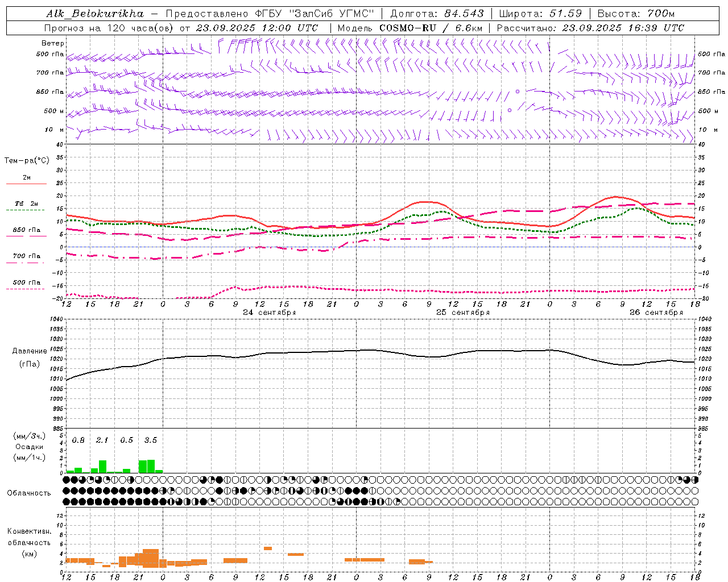Click the 700 гПа temperature legend label

[x=27, y=256]
